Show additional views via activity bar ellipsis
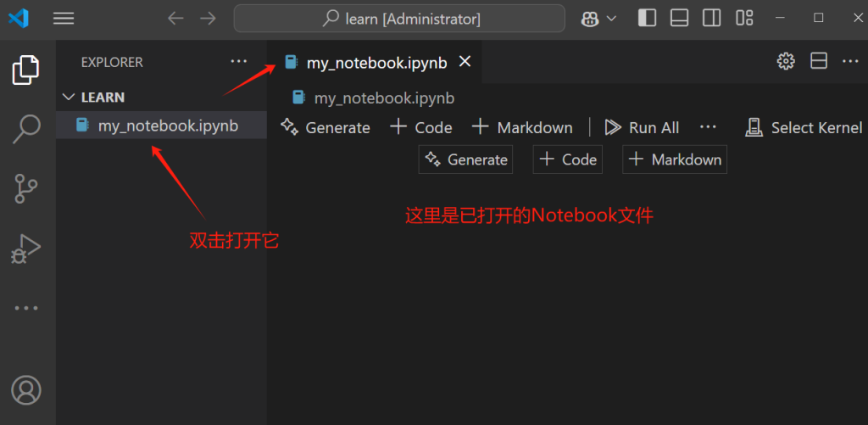This screenshot has width=868, height=425. [x=26, y=308]
